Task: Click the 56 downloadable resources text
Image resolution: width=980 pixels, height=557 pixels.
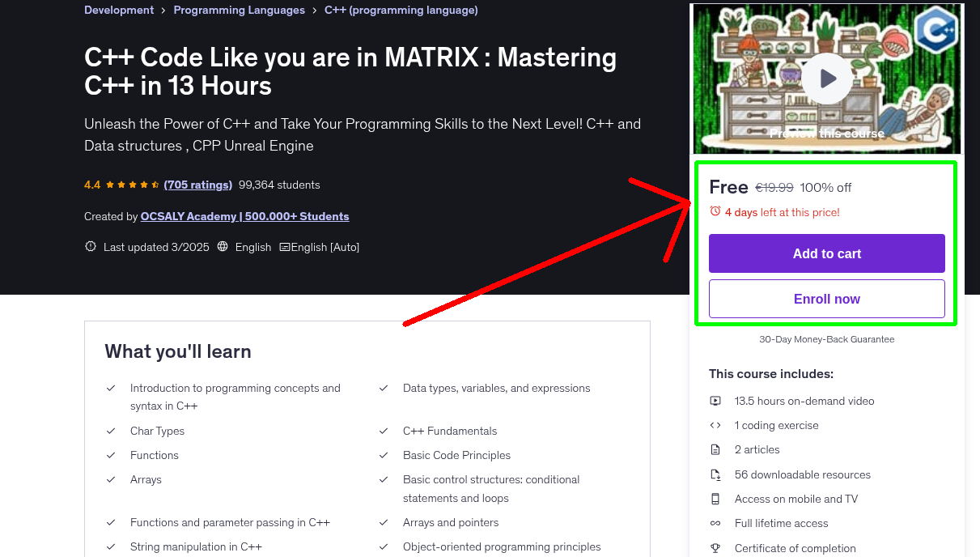Action: [x=803, y=474]
